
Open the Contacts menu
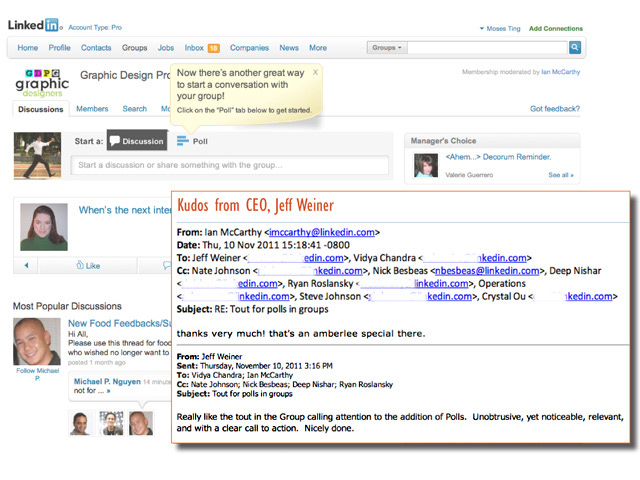96,48
